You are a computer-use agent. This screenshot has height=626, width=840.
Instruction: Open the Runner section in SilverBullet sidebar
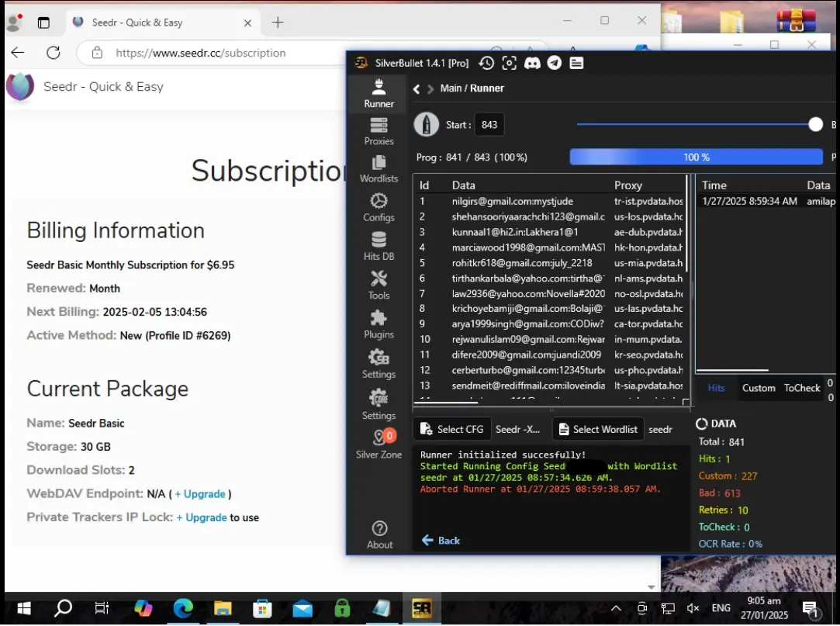(379, 93)
